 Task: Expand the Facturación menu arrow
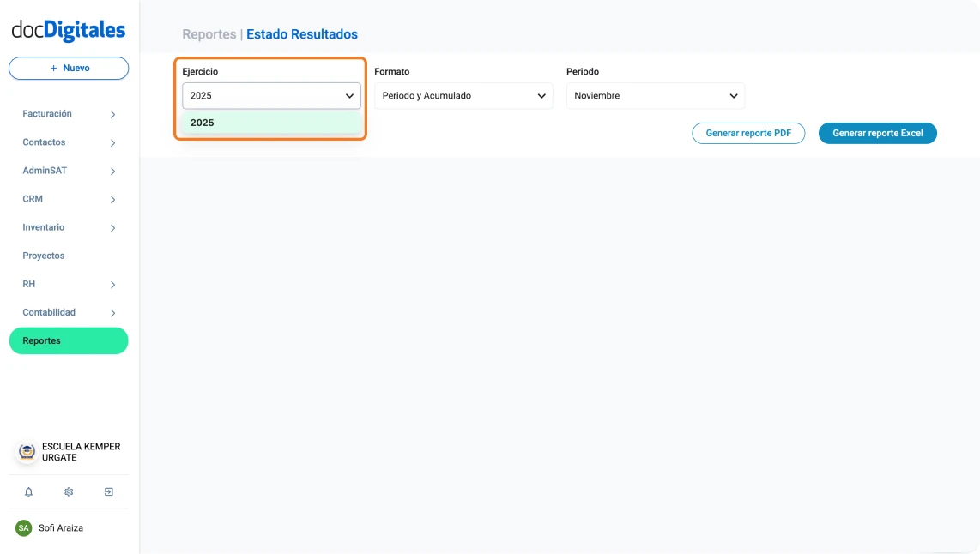point(112,115)
